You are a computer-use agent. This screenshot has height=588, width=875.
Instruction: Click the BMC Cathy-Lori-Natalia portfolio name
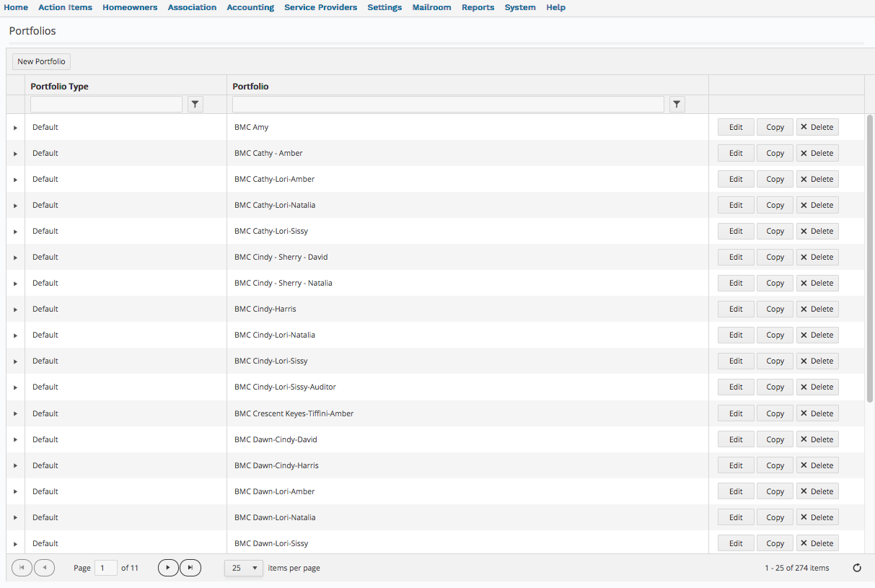point(275,205)
